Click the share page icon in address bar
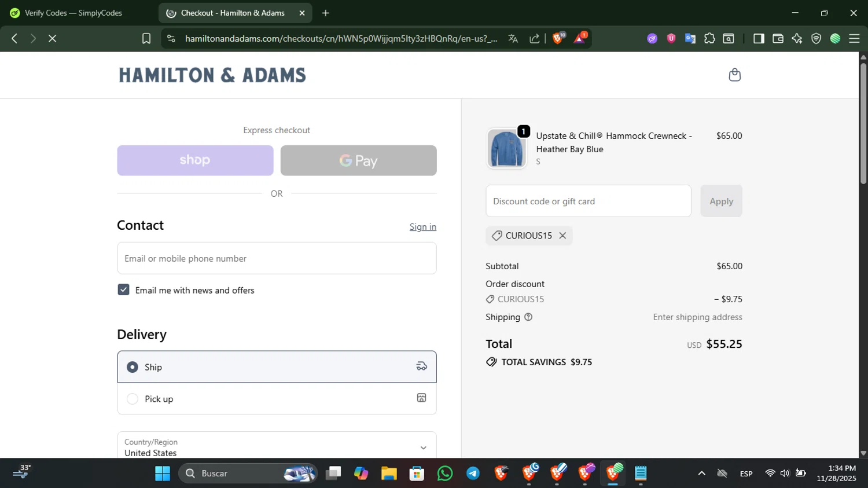Viewport: 868px width, 488px height. [535, 39]
